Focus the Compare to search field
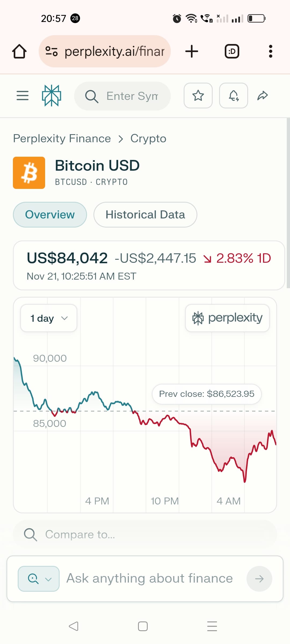Image resolution: width=290 pixels, height=644 pixels. 145,534
